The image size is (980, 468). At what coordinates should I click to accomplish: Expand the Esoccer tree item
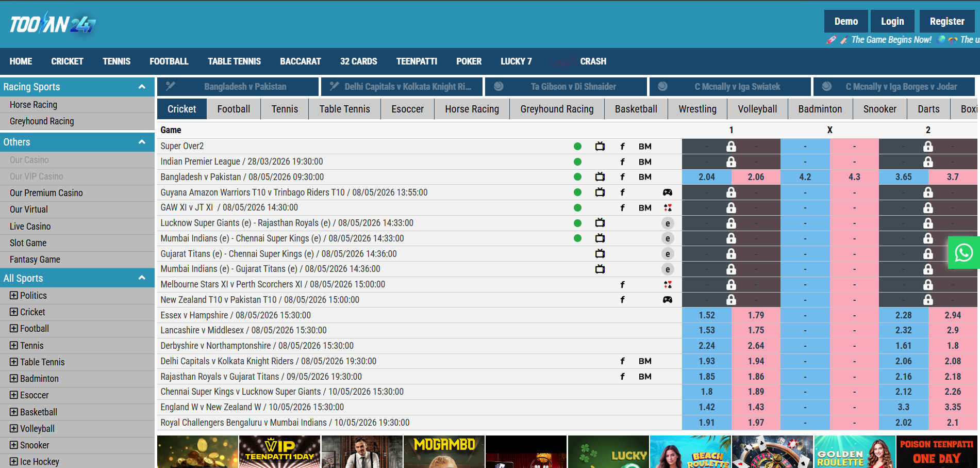[14, 395]
